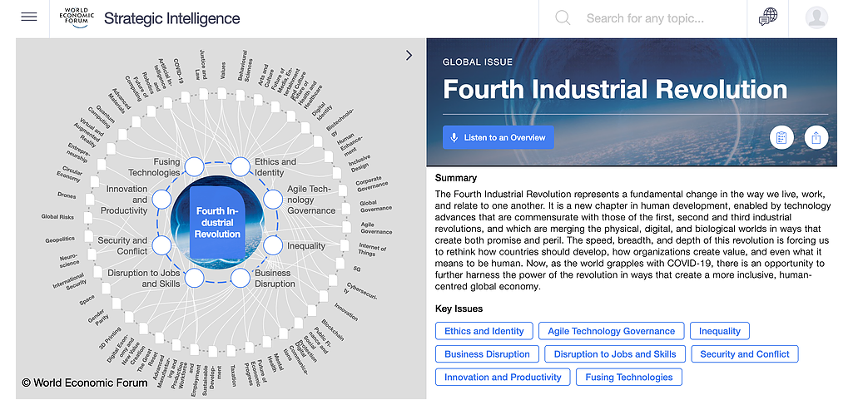The image size is (868, 405).
Task: Select Innovation and Productivity key issue tag
Action: click(503, 378)
